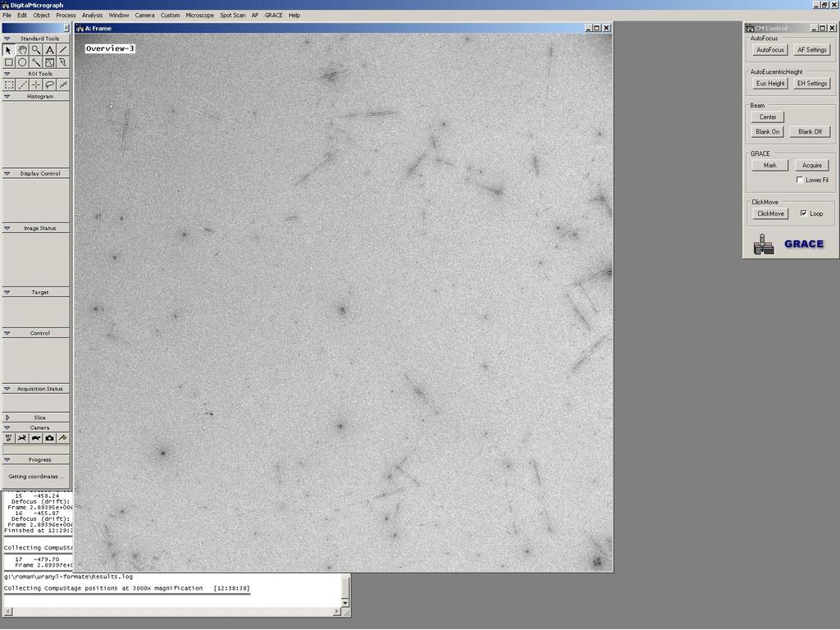Maximize the A: Frame image window

tap(597, 29)
